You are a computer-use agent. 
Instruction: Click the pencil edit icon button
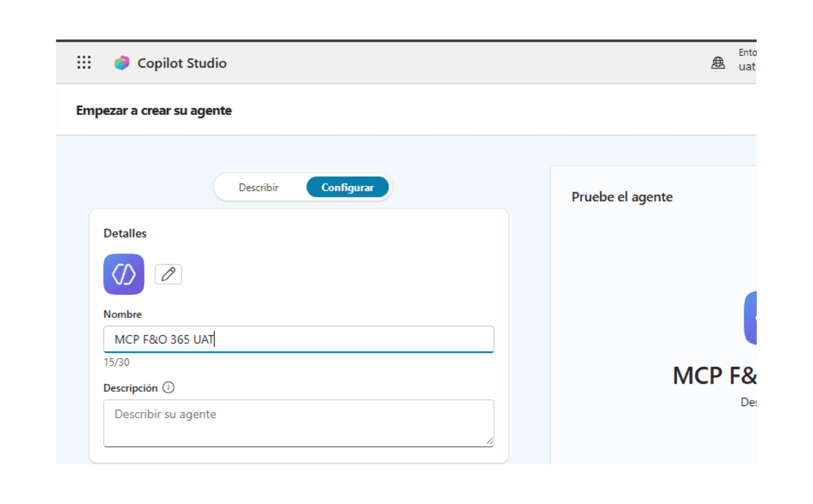(168, 274)
